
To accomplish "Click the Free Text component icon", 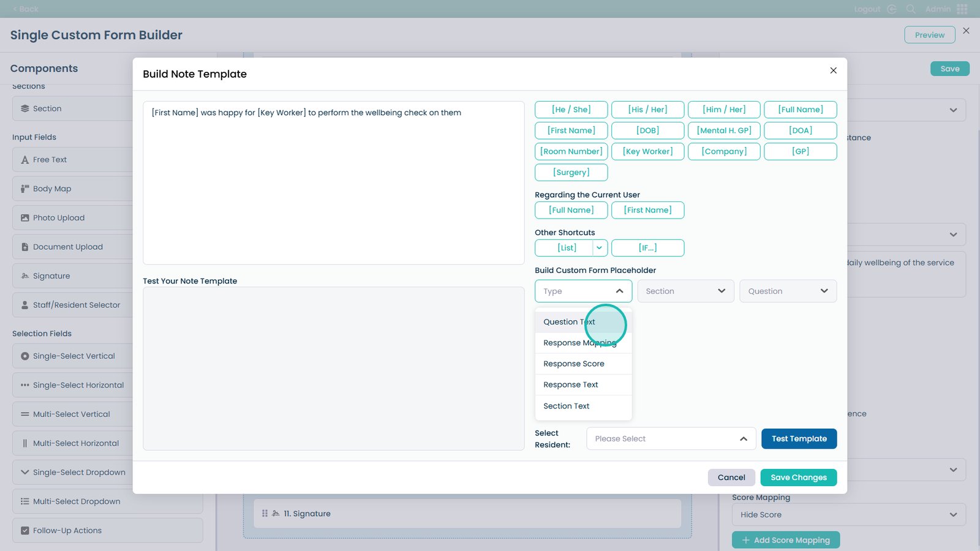I will tap(25, 160).
